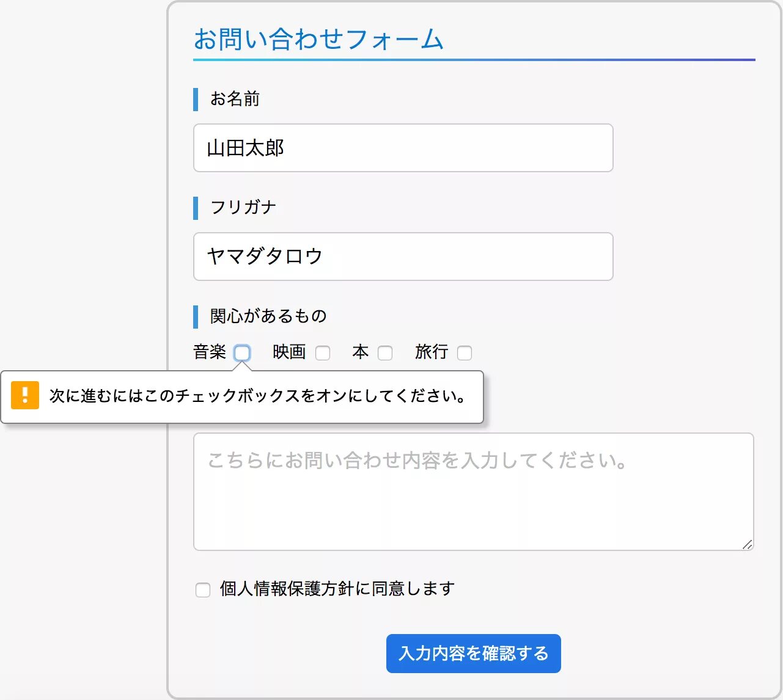Click the validation message 次に進むには text
783x700 pixels.
point(257,396)
